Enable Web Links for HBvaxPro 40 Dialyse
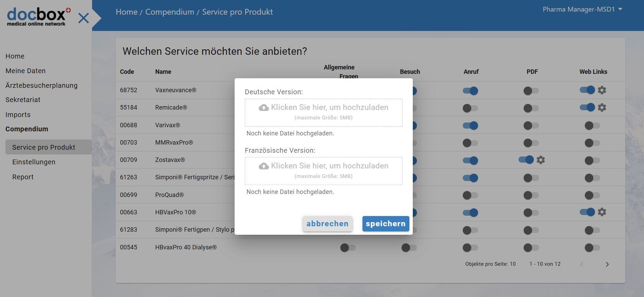644x297 pixels. tap(592, 248)
